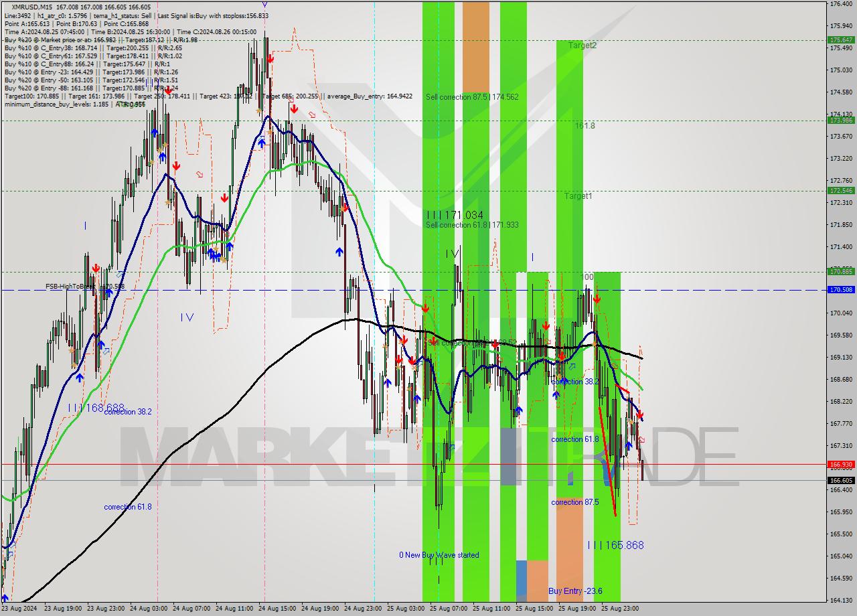
Task: Click the 173.220 price axis label
Action: 841,159
